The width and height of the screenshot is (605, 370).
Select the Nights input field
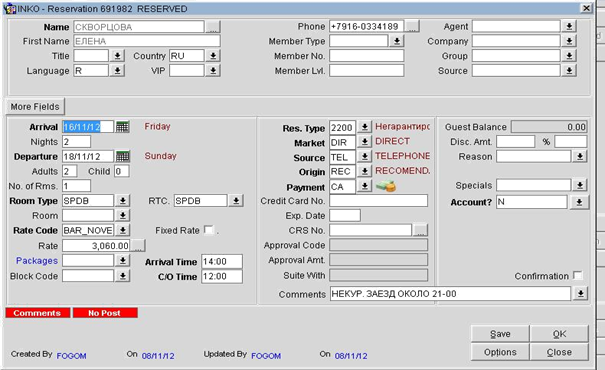pos(76,142)
